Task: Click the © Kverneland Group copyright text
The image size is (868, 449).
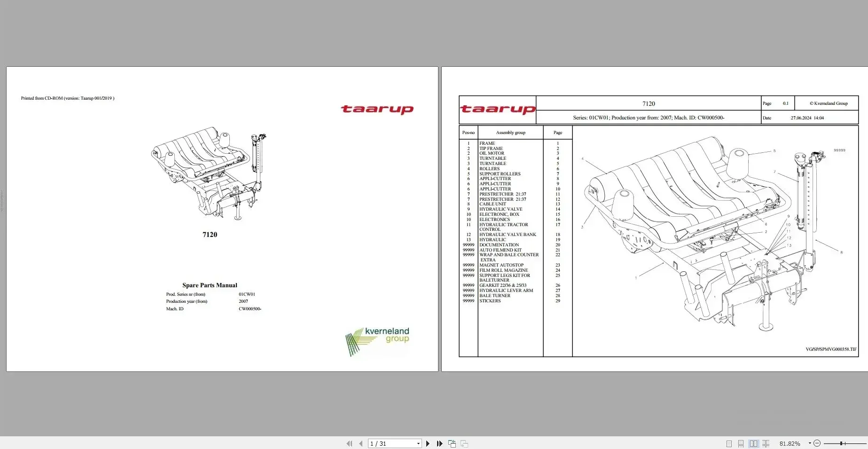Action: click(x=829, y=103)
